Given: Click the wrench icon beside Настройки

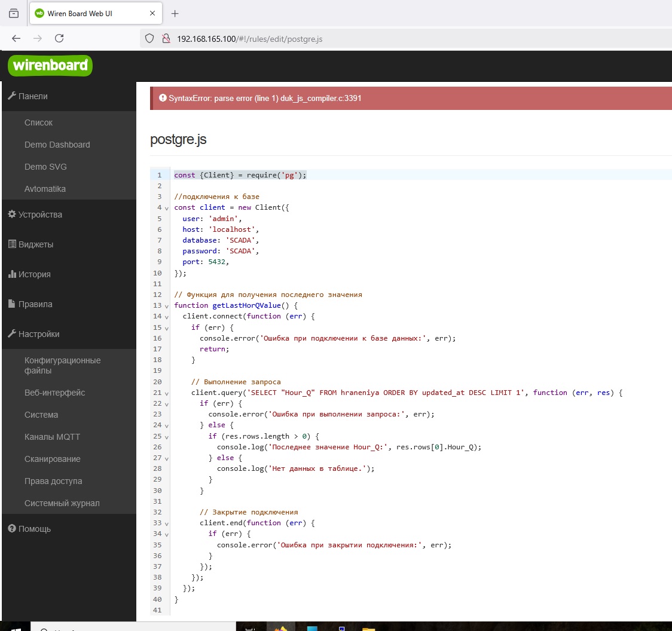Looking at the screenshot, I should [x=12, y=333].
